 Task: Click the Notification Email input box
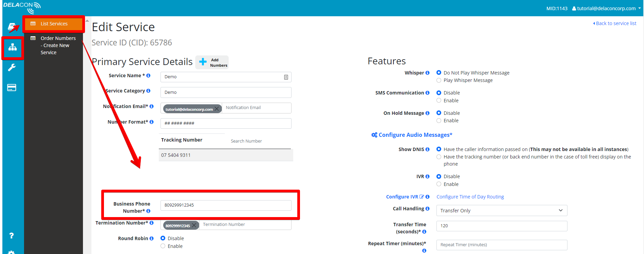coord(256,108)
